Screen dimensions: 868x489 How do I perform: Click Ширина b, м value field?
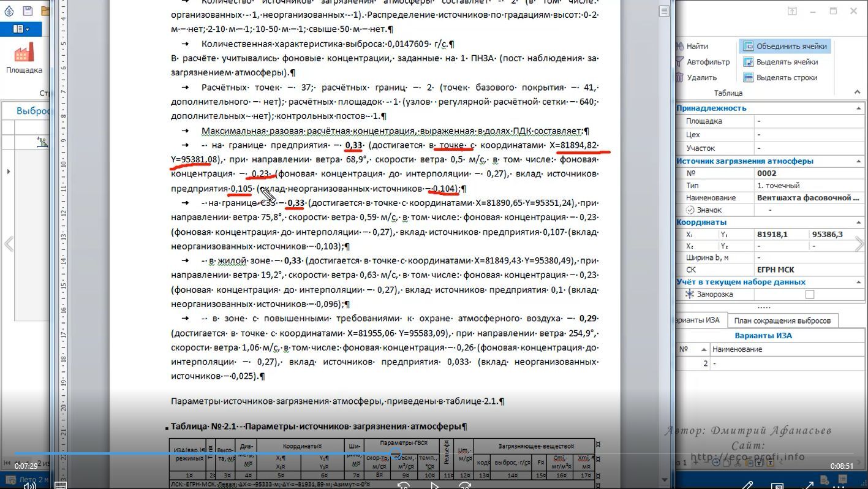(809, 258)
